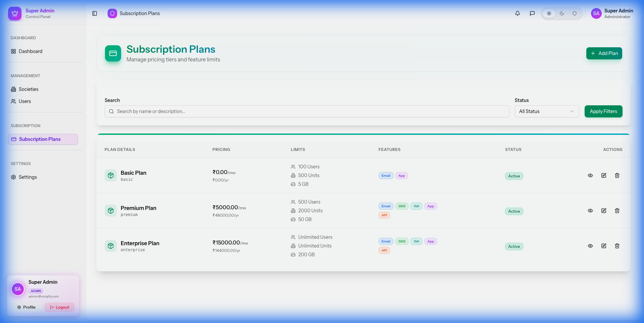Click SA avatar in sidebar footer
This screenshot has height=323, width=644.
[18, 289]
